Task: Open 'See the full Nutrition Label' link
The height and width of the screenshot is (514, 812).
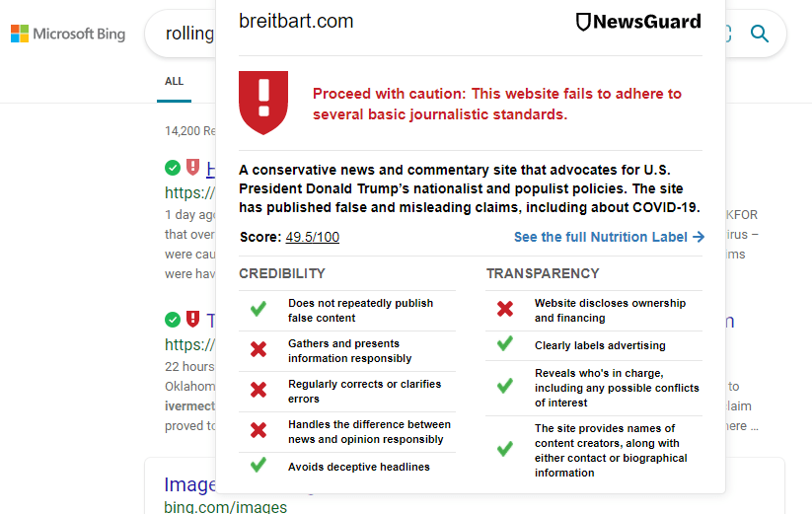Action: pyautogui.click(x=609, y=237)
